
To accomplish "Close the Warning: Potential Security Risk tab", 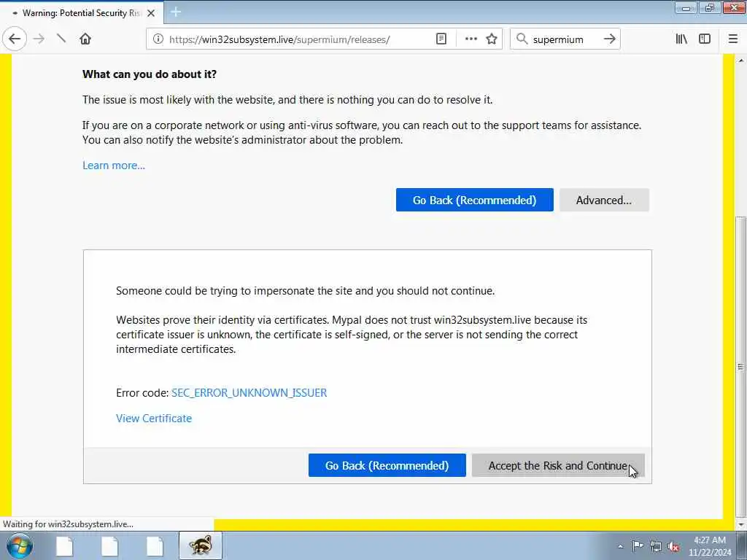I will tap(151, 13).
